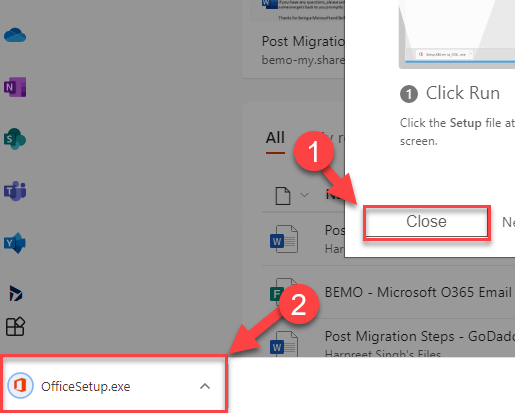The height and width of the screenshot is (413, 515).
Task: Open Microsoft Teams icon
Action: click(15, 191)
